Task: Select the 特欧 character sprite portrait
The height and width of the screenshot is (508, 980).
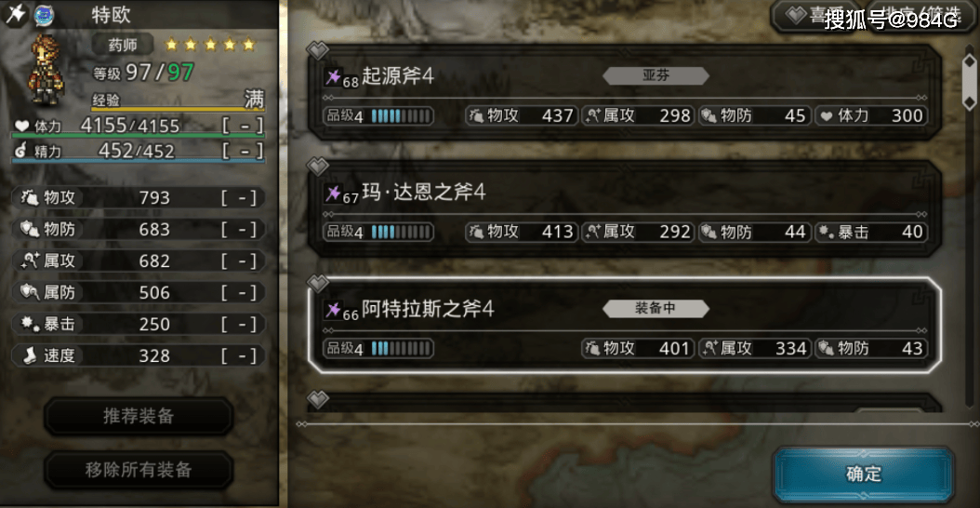Action: coord(45,69)
